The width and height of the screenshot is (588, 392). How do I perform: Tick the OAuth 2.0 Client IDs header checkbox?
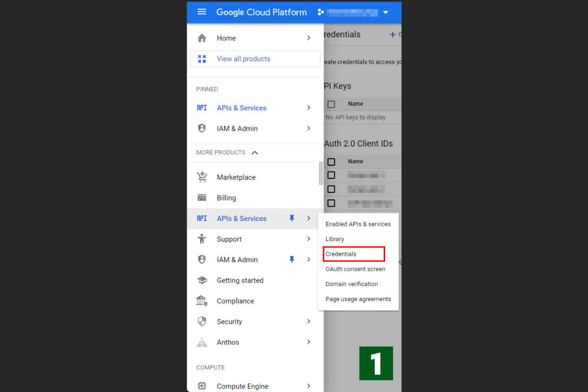point(331,162)
